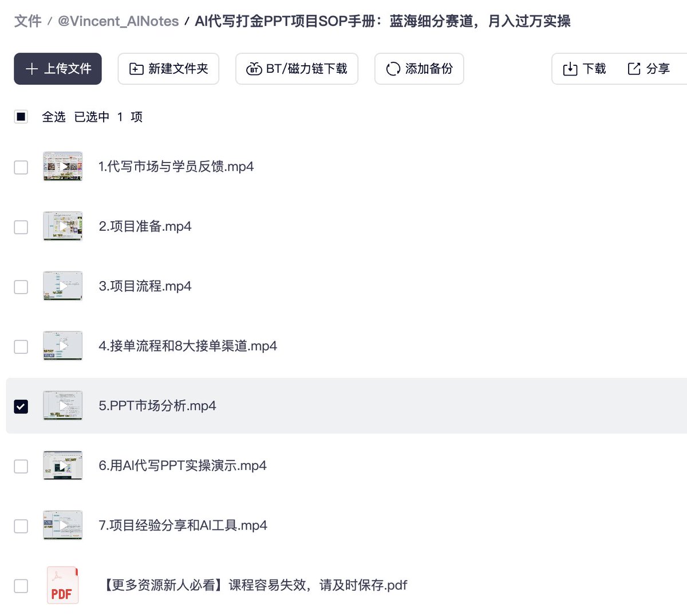Viewport: 687px width, 616px height.
Task: Open BT/磁力链下载 download option
Action: click(297, 69)
